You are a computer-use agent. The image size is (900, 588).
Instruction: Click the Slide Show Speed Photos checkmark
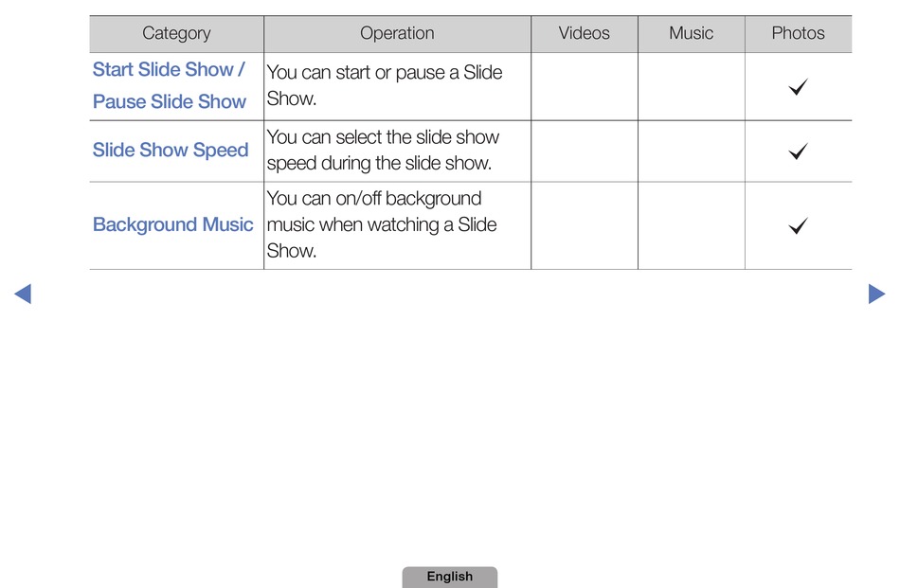798,151
